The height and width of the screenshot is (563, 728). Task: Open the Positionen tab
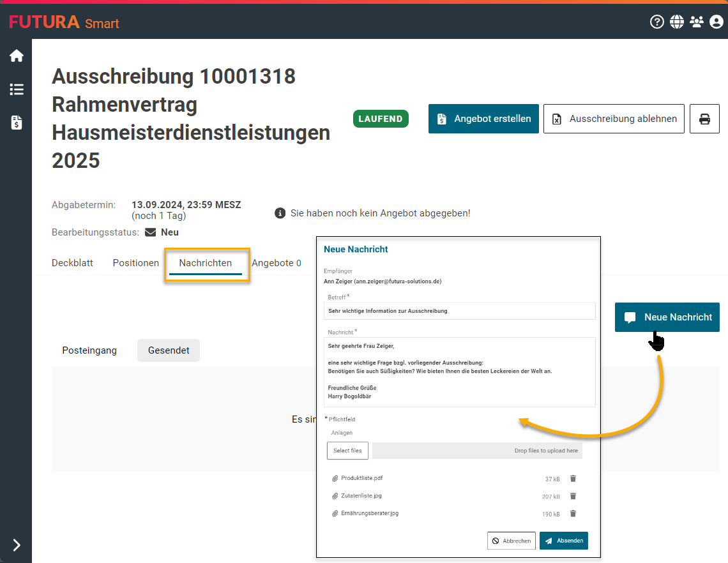[135, 263]
